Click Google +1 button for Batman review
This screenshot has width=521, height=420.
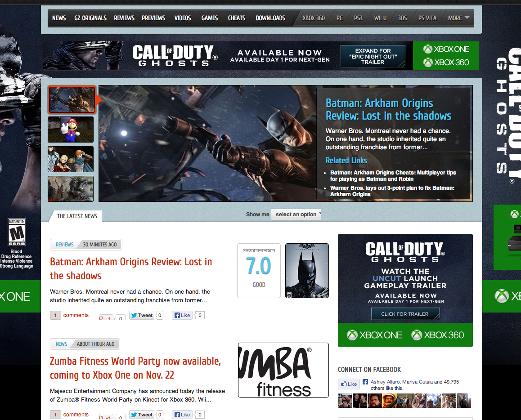(x=106, y=317)
